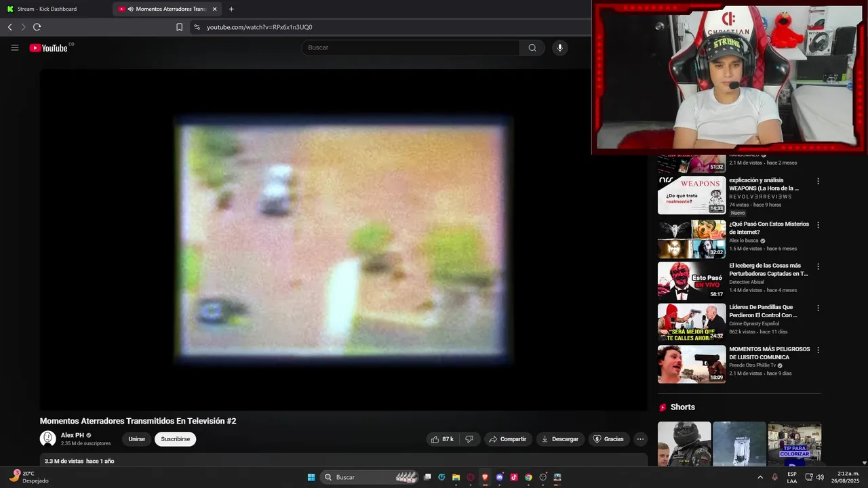Open the 18:09 Luisito Comunica thumbnail
The image size is (868, 488).
tap(692, 364)
